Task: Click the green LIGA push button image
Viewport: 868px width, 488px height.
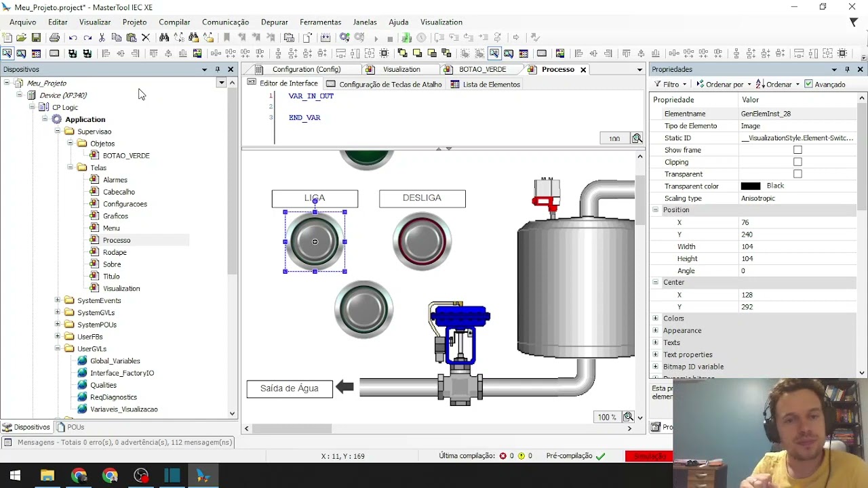Action: (315, 241)
